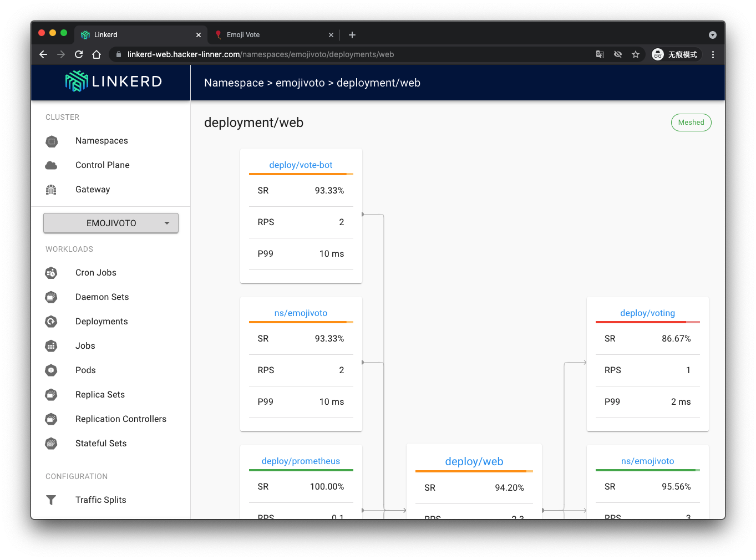Select the Linkerd browser tab
Image resolution: width=756 pixels, height=560 pixels.
click(x=141, y=35)
